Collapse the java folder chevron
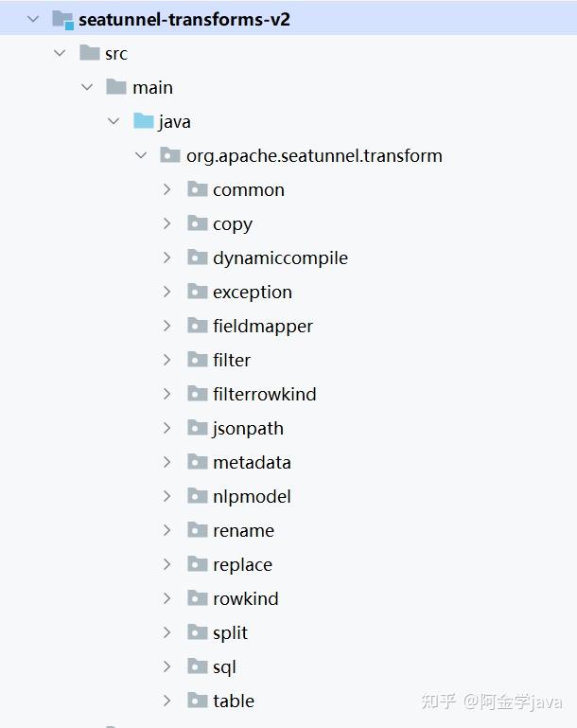This screenshot has width=577, height=728. tap(114, 121)
